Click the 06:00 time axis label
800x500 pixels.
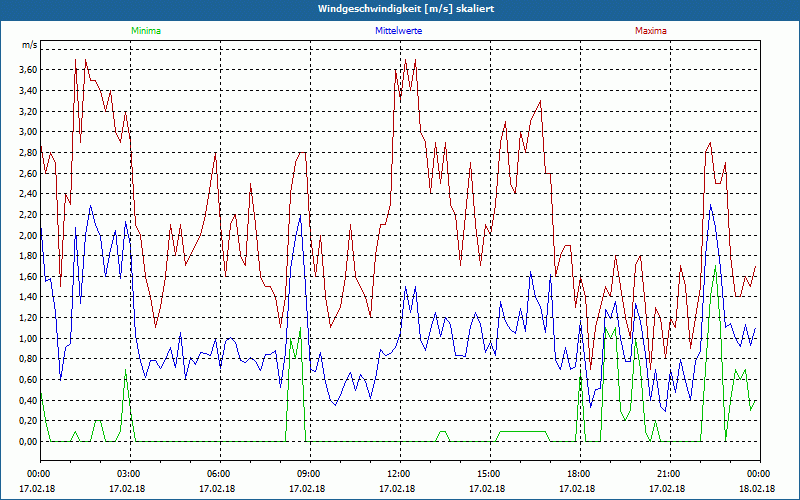217,474
